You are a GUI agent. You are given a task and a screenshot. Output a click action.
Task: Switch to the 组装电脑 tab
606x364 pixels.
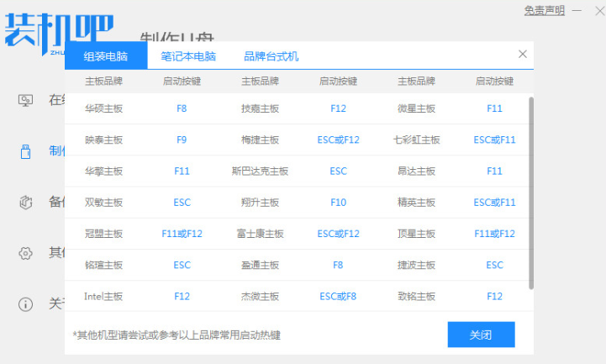[106, 56]
